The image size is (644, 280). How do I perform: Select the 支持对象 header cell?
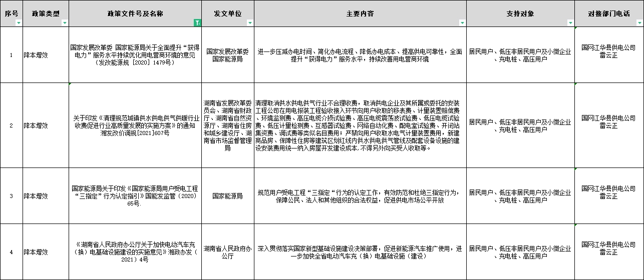point(520,13)
